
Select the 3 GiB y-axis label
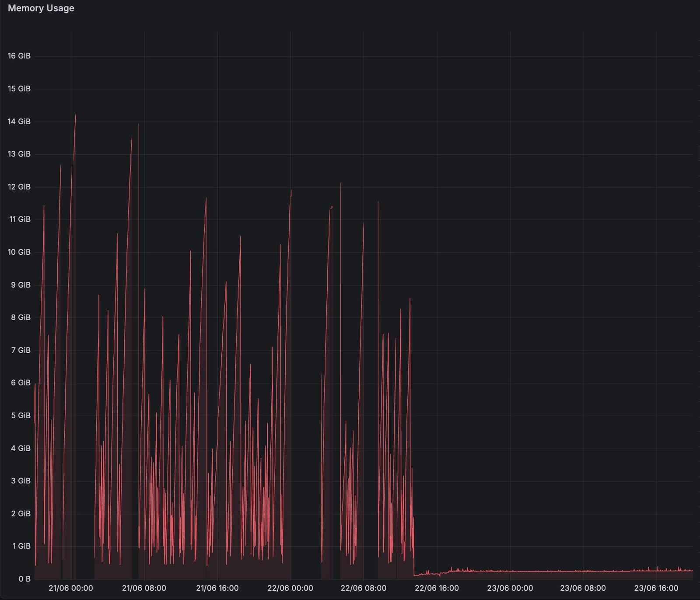[x=21, y=481]
